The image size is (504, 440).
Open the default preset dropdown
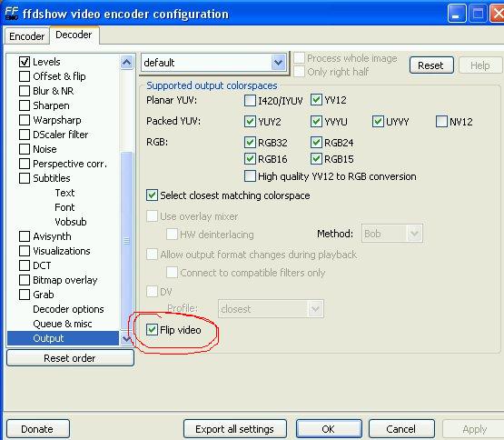pyautogui.click(x=279, y=63)
